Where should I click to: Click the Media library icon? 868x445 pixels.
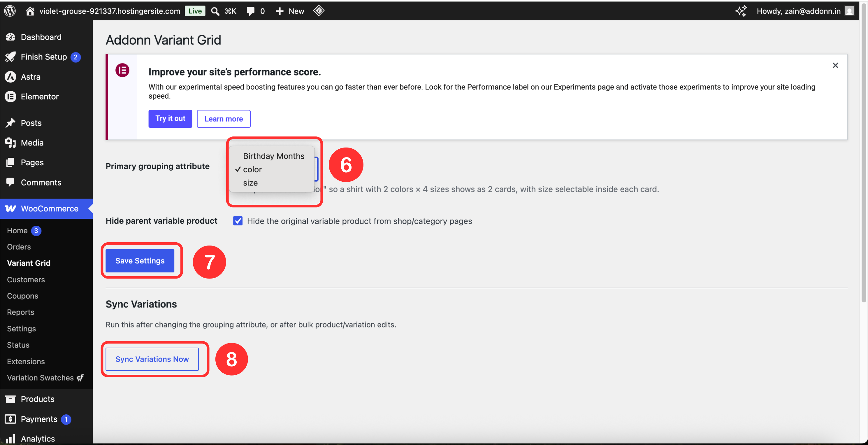point(10,143)
